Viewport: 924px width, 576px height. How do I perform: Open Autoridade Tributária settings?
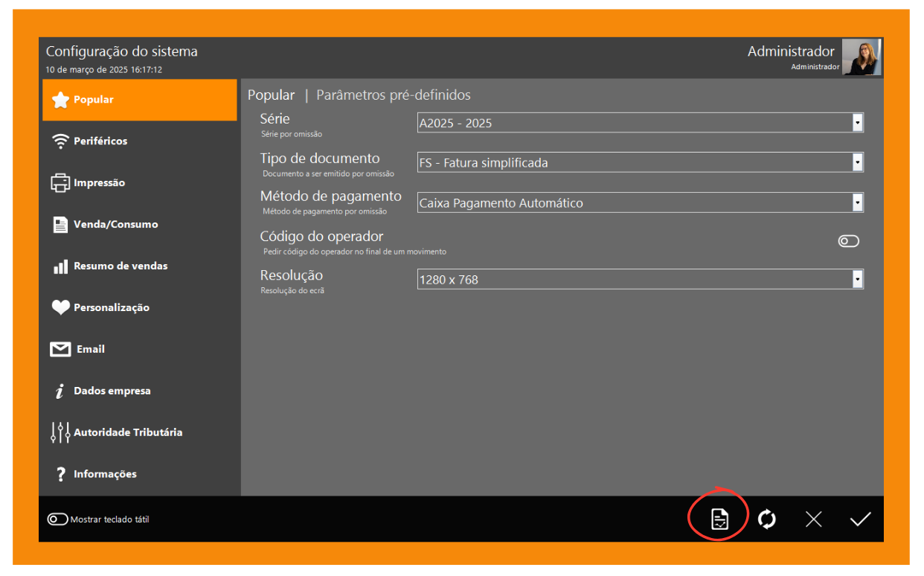pos(127,432)
